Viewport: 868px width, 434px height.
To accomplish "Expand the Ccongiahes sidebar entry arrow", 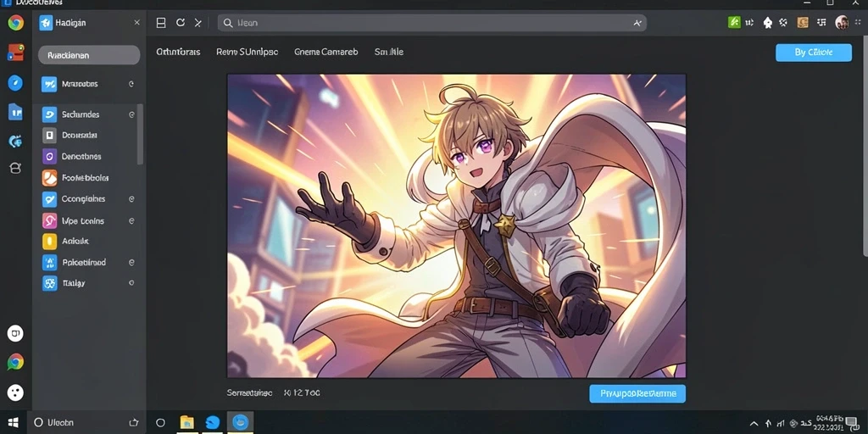I will pos(131,198).
